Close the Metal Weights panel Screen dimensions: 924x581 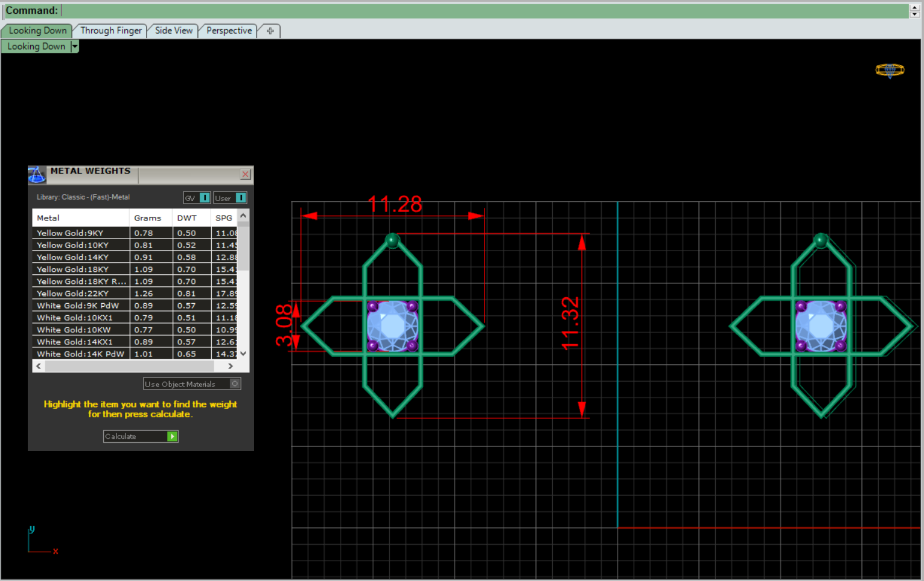[246, 175]
